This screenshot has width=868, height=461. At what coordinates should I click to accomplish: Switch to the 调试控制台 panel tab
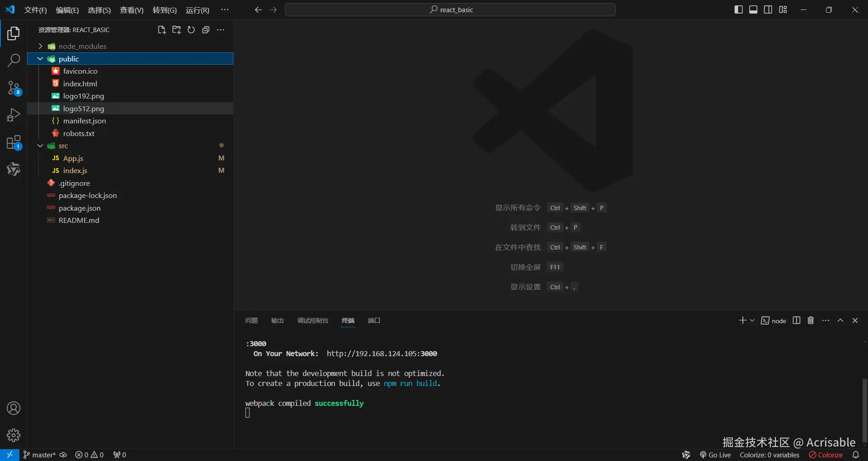[313, 320]
